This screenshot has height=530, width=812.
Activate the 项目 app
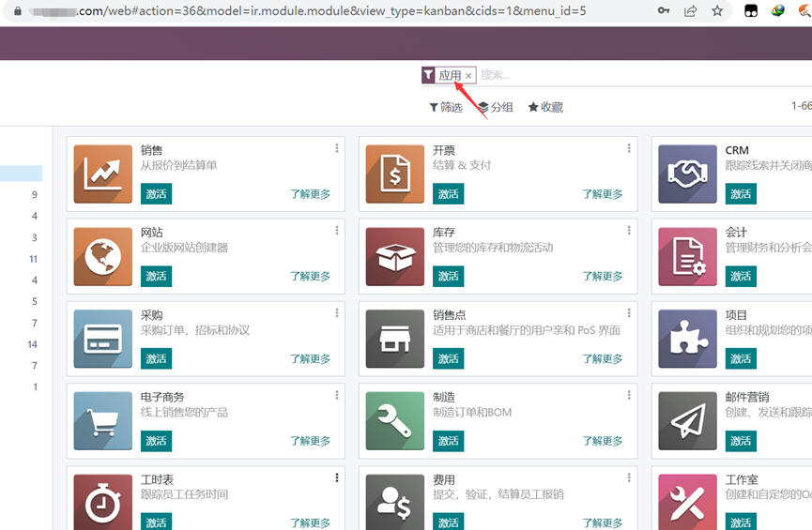(741, 358)
